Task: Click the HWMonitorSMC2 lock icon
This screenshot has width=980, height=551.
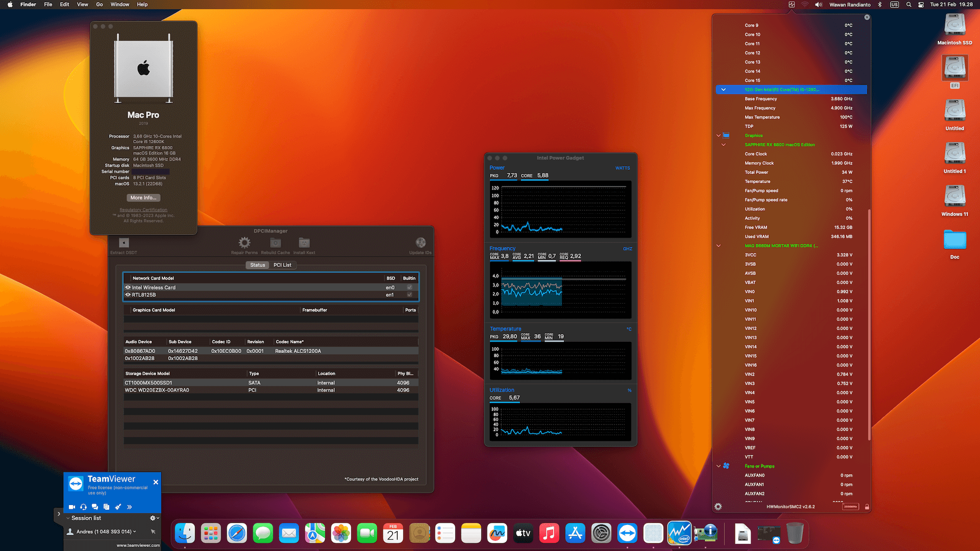Action: [867, 507]
